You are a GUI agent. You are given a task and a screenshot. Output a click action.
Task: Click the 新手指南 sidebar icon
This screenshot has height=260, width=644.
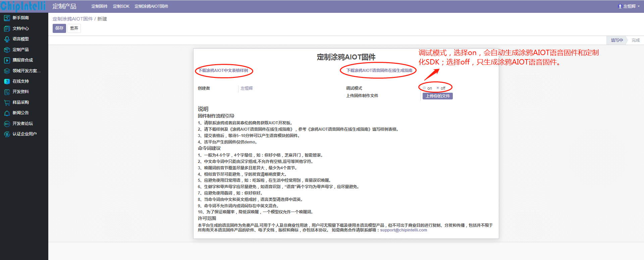[7, 18]
